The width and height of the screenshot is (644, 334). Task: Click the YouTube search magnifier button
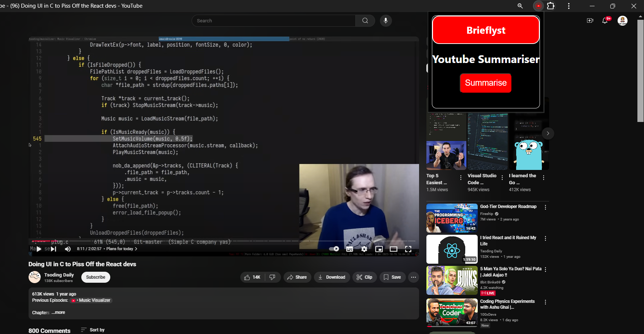point(365,21)
